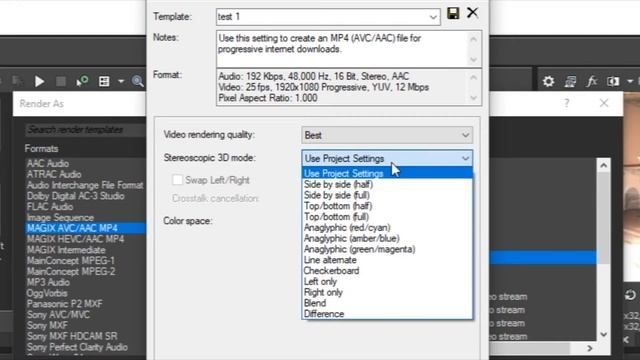Click the play from start loop icon
640x360 pixels.
point(82,81)
